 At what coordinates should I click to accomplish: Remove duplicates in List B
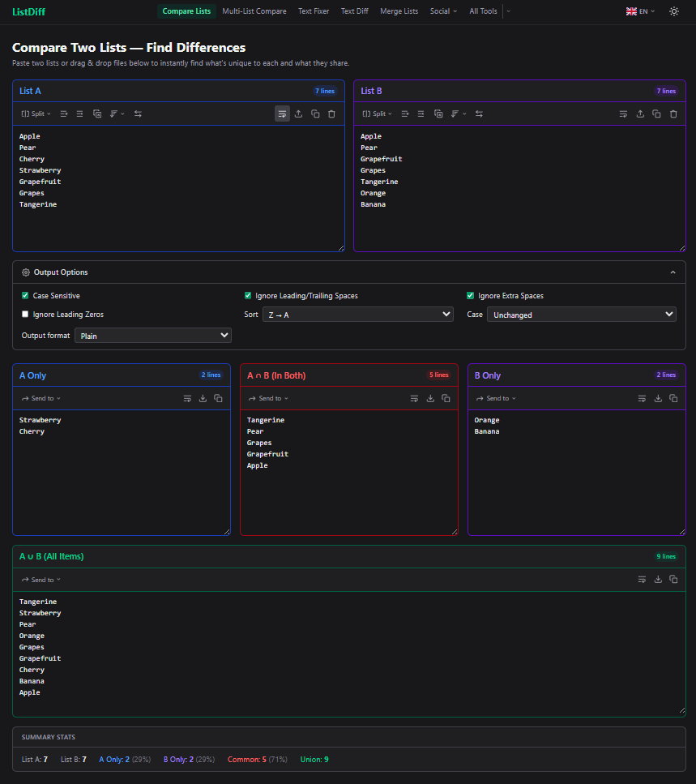pos(438,114)
